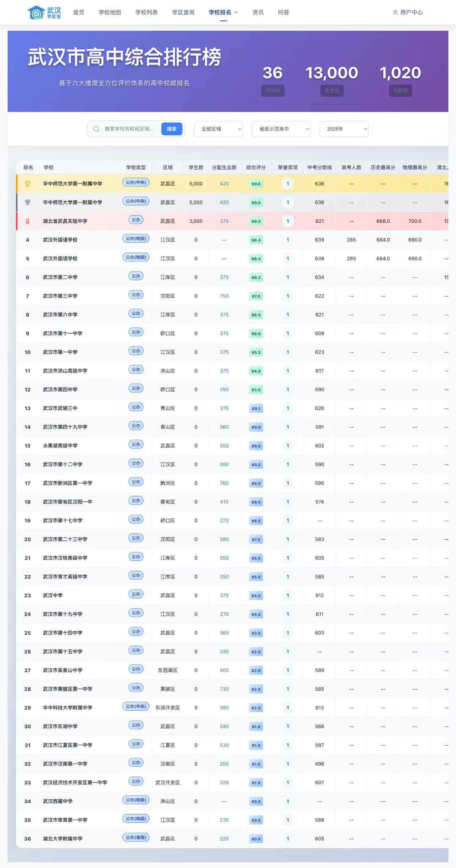
Task: Click the user icon beside 用户中心
Action: (x=395, y=13)
